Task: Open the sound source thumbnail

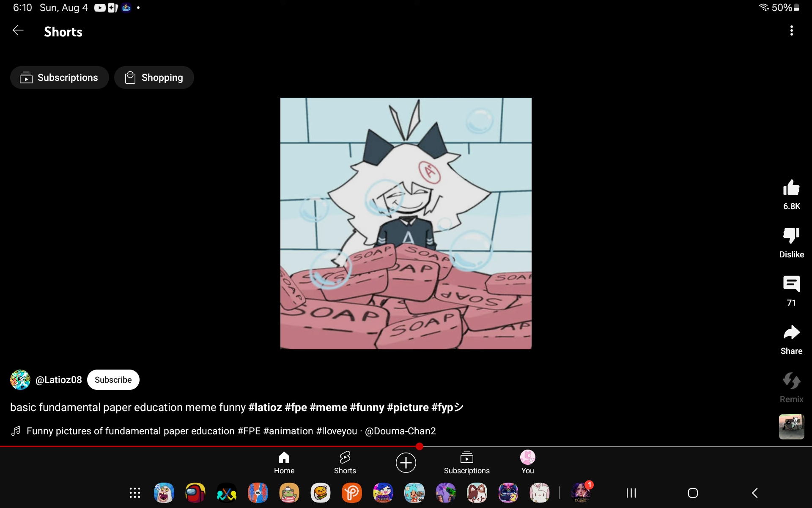Action: point(791,427)
